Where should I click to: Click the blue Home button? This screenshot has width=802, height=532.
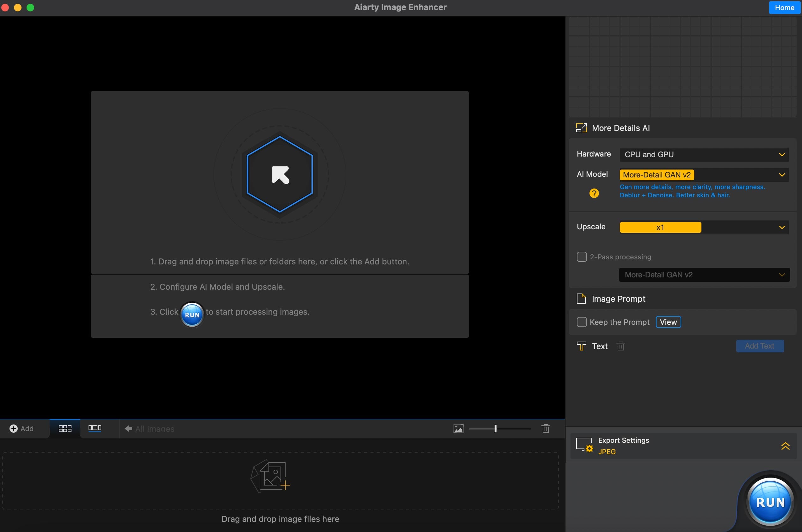pos(784,8)
